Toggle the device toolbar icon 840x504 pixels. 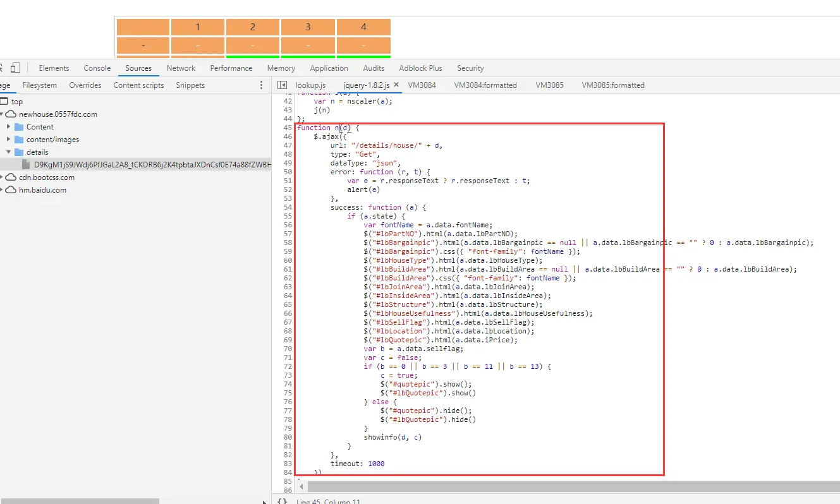15,68
